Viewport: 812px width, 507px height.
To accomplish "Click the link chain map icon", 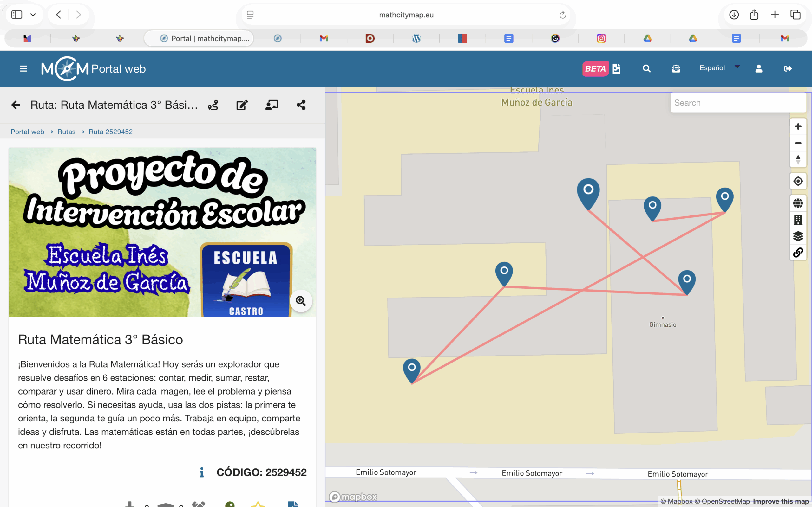I will (x=798, y=252).
